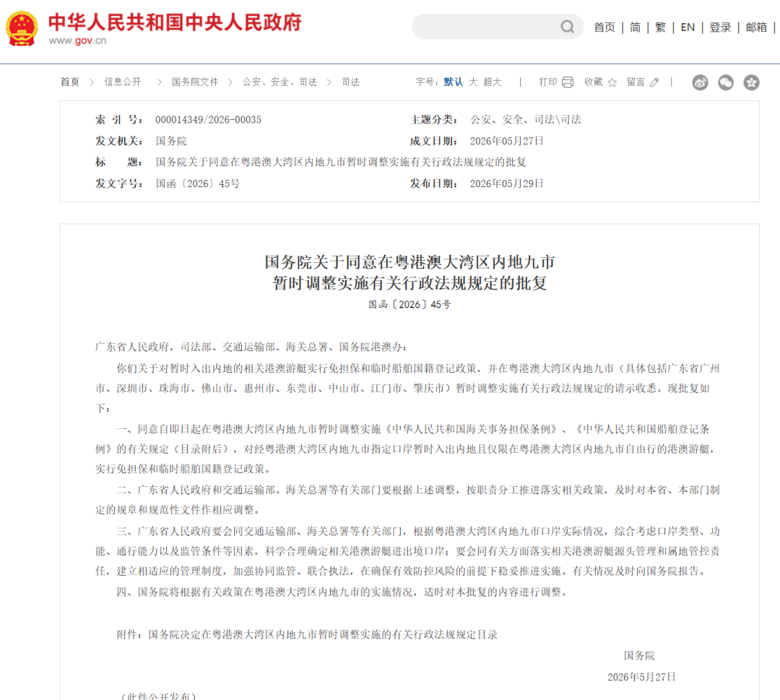Click paragraph starting 四、国务院将根据有关政策
Screen dimensions: 780x700
pyautogui.click(x=342, y=592)
